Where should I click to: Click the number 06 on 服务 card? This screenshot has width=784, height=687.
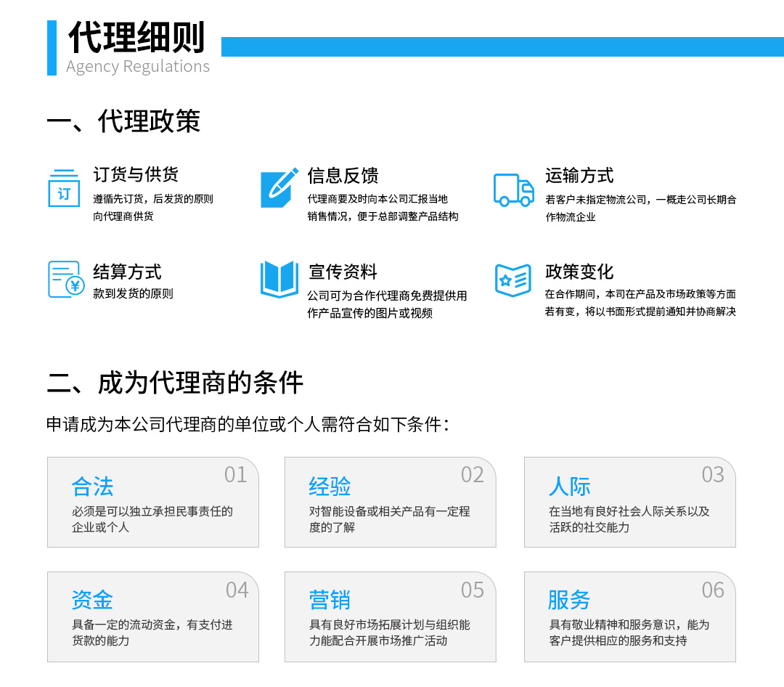(x=712, y=590)
